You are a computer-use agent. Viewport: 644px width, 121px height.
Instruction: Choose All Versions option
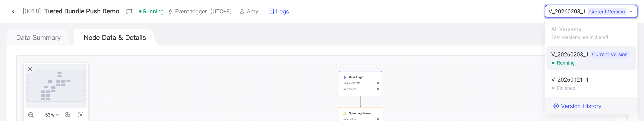coord(591,33)
